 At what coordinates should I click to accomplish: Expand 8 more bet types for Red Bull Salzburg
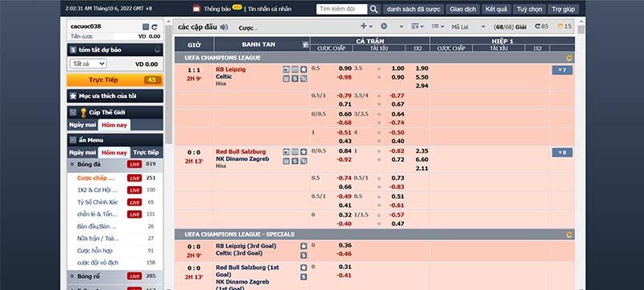(x=562, y=152)
